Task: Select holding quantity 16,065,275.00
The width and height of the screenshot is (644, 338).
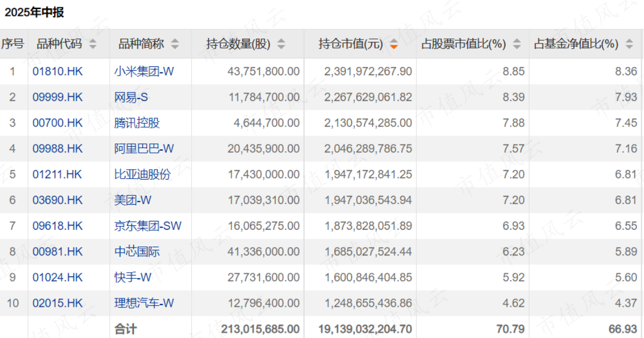Action: pos(263,226)
